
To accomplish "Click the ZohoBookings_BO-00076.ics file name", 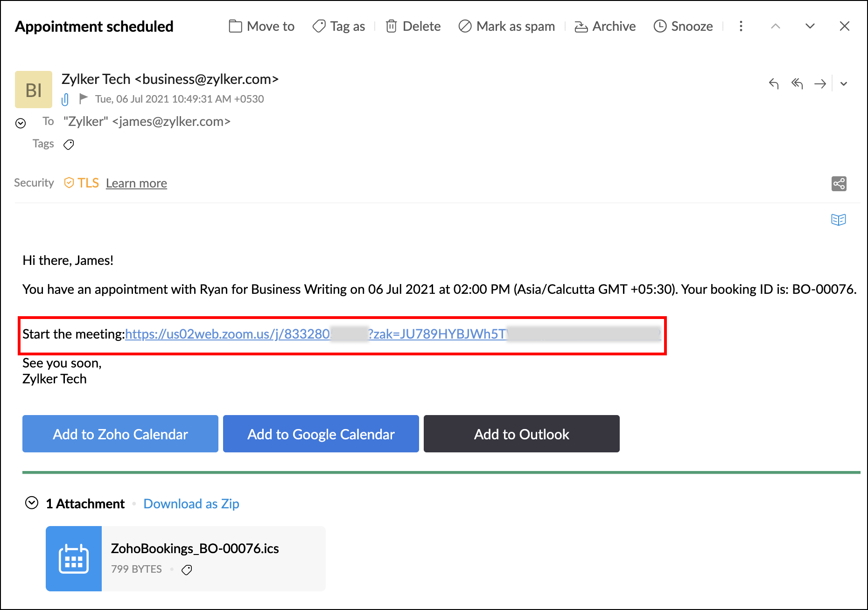I will coord(195,548).
